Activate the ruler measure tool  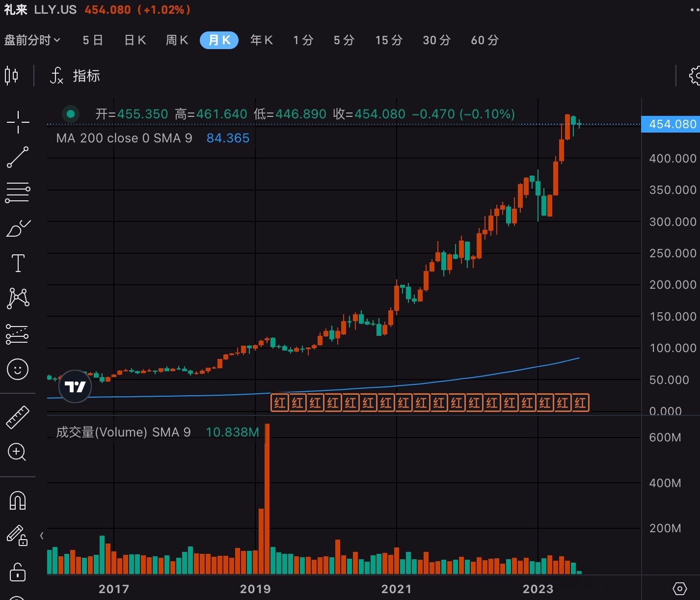click(18, 417)
